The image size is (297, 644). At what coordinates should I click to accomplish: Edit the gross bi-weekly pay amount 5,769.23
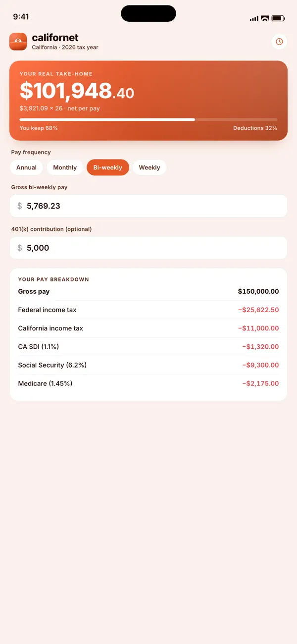tap(148, 206)
